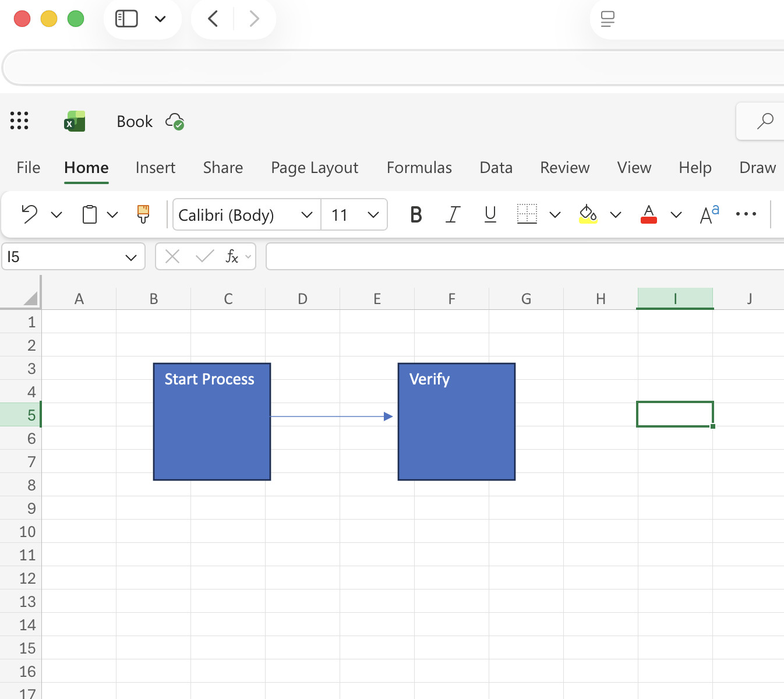The height and width of the screenshot is (699, 784).
Task: Expand the Calibri font name dropdown
Action: (x=306, y=215)
